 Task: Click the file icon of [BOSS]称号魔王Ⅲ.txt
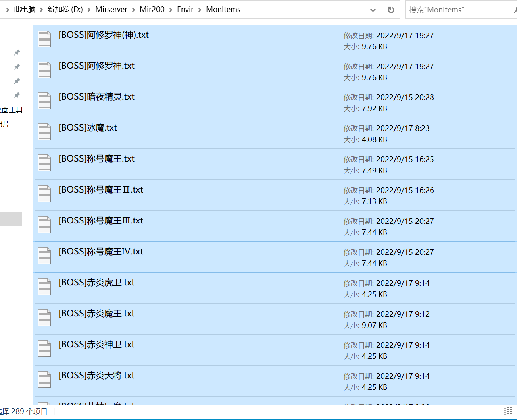(x=44, y=225)
